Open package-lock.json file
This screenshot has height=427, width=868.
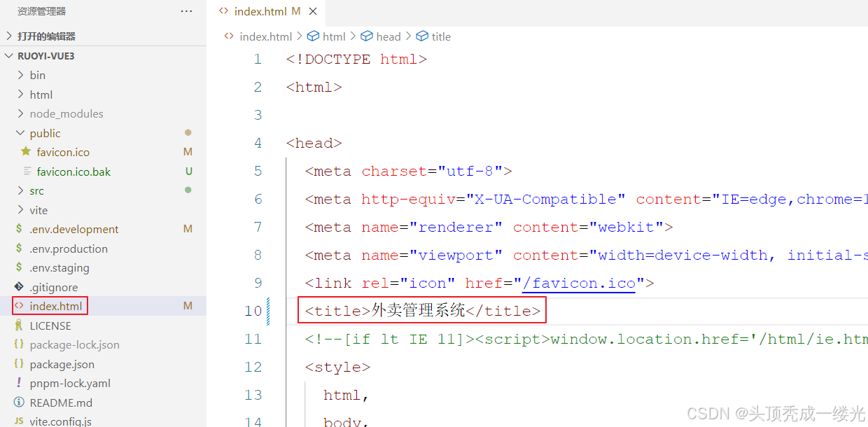74,344
